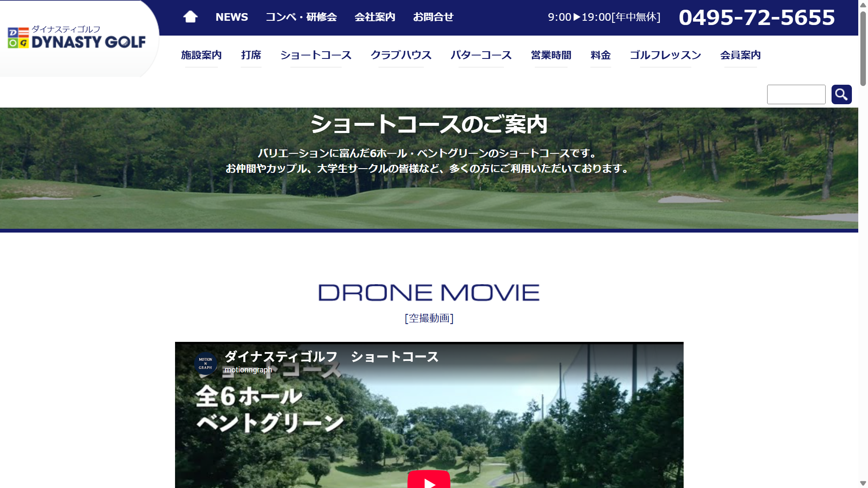Select ショートコース navigation link
The height and width of the screenshot is (488, 868).
pyautogui.click(x=316, y=55)
